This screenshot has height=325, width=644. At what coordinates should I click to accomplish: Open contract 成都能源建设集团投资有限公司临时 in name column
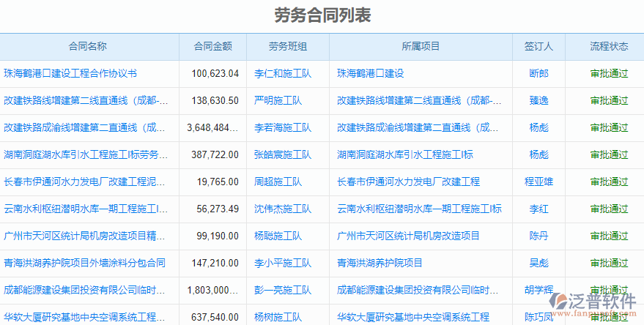(x=84, y=290)
